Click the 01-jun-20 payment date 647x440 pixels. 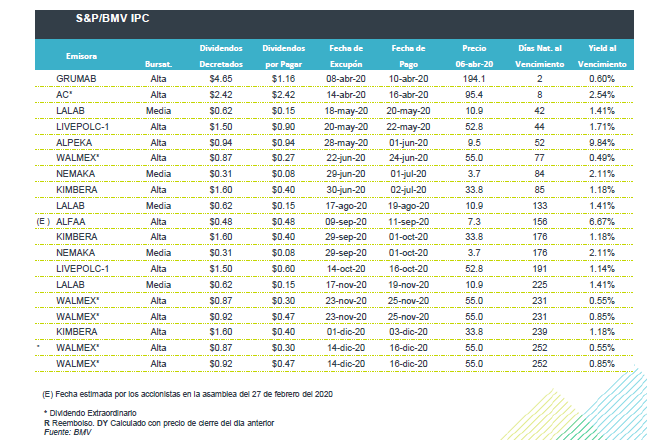[408, 143]
